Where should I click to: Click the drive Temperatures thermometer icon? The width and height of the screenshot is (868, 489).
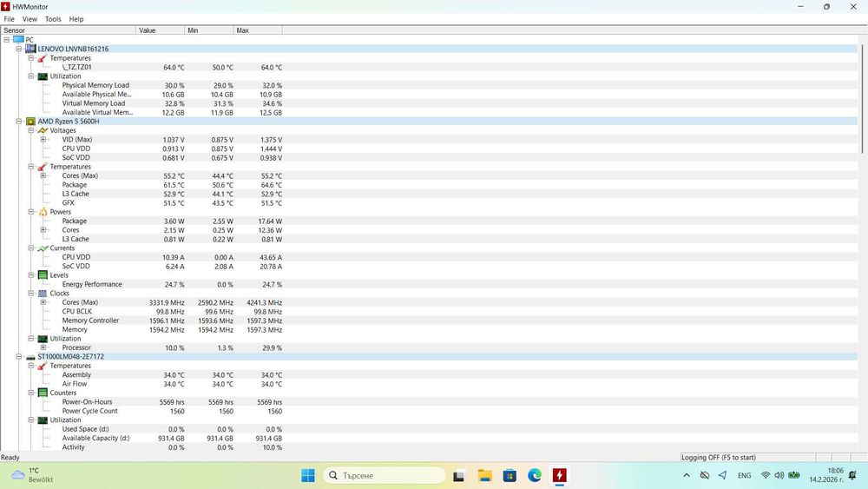click(43, 366)
